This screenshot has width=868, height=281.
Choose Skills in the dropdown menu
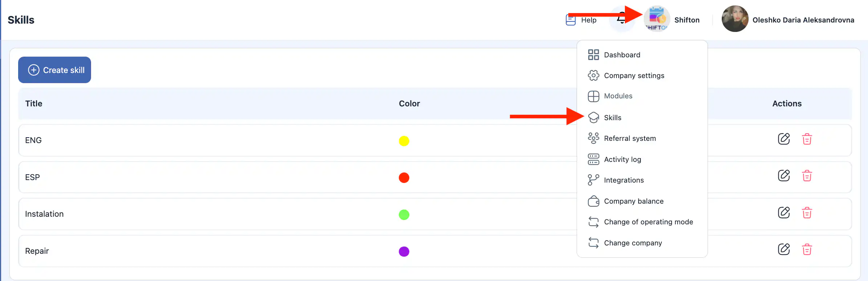pyautogui.click(x=612, y=118)
